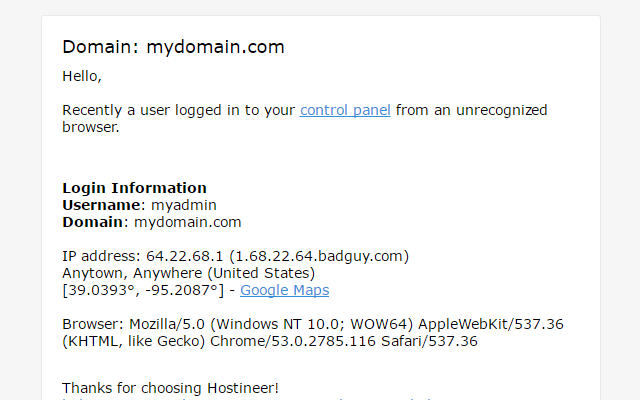Viewport: 640px width, 400px height.
Task: Open the Google Maps link
Action: tap(284, 290)
